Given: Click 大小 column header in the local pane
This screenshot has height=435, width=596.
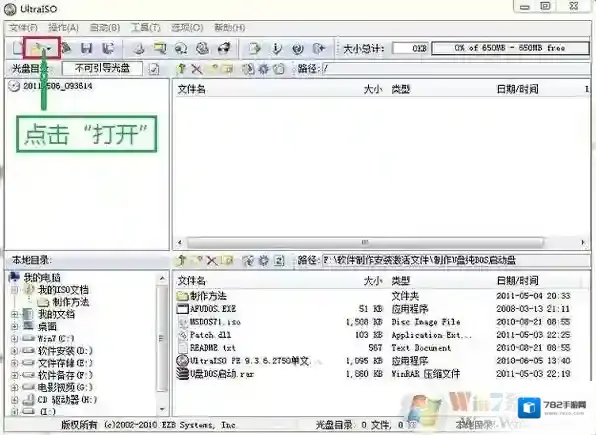Looking at the screenshot, I should point(373,281).
